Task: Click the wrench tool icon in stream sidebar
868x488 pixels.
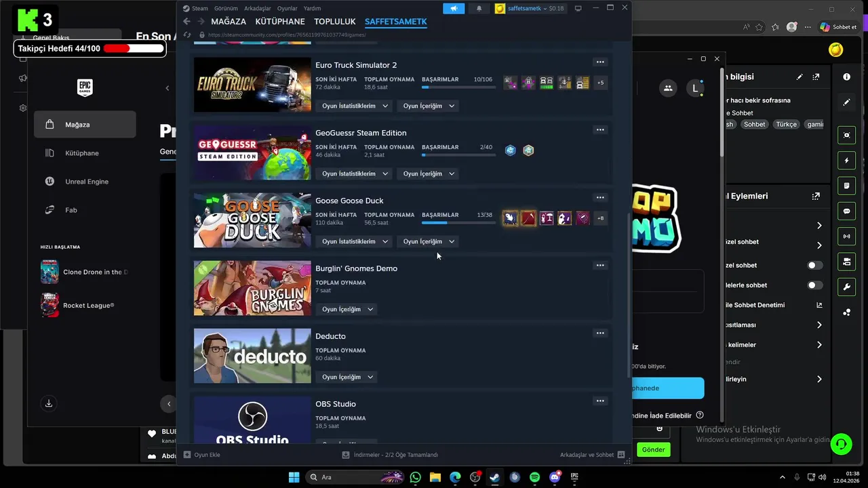Action: 846,287
